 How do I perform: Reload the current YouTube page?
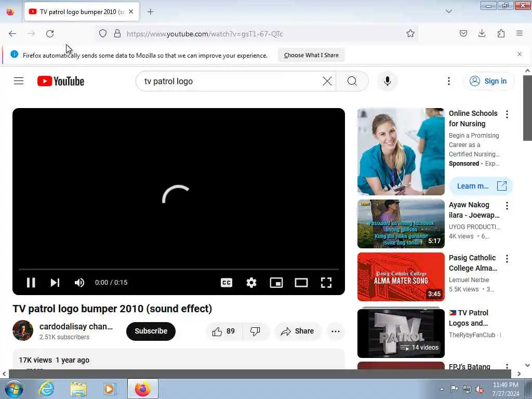pyautogui.click(x=50, y=34)
